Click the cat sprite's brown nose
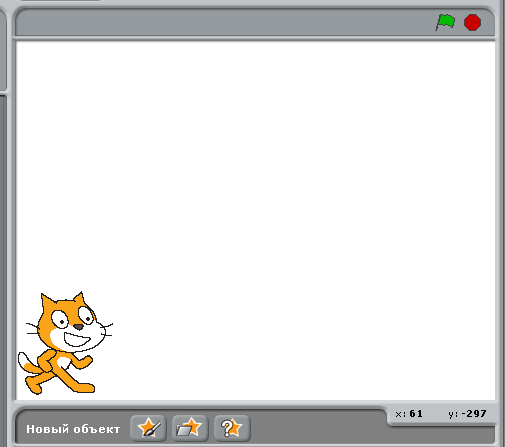The image size is (505, 447). tap(79, 327)
